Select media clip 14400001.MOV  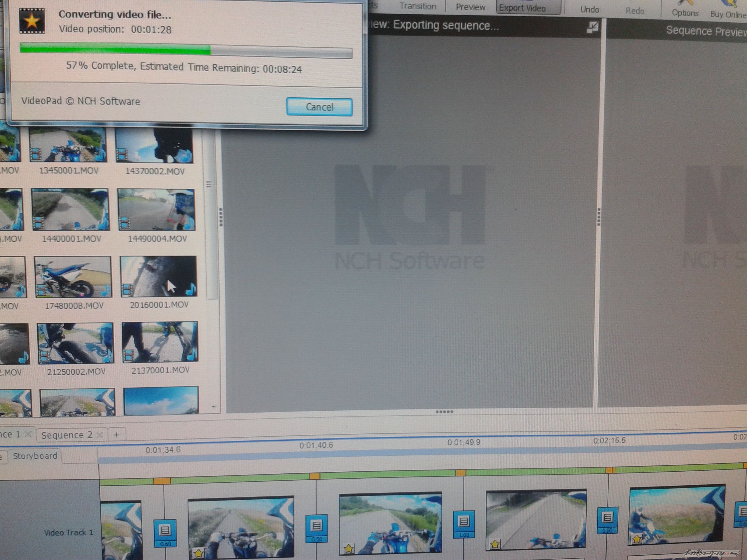71,215
